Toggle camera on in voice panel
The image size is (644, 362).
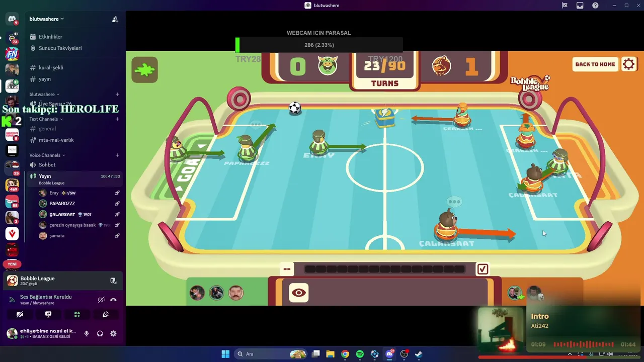click(x=20, y=314)
